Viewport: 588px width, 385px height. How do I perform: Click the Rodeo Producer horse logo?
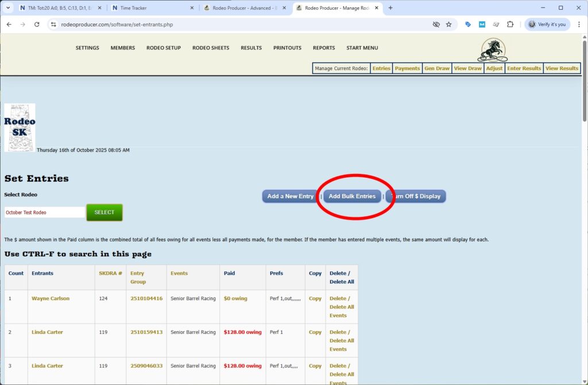tap(492, 50)
